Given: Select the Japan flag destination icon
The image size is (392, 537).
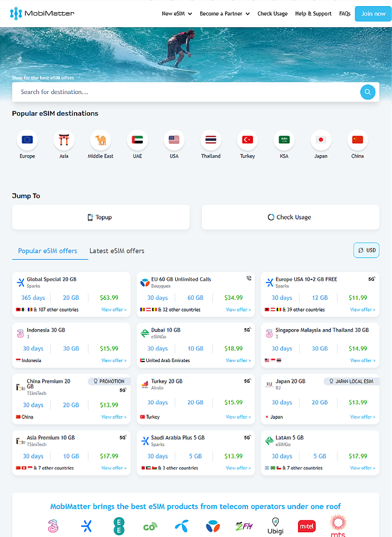Looking at the screenshot, I should (321, 140).
